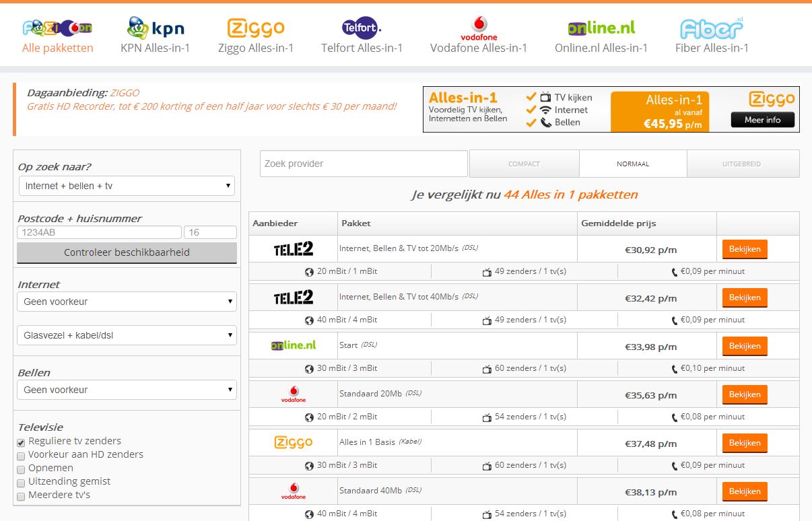Click Ziggo logo in Alles in 1 Basis row

click(293, 442)
